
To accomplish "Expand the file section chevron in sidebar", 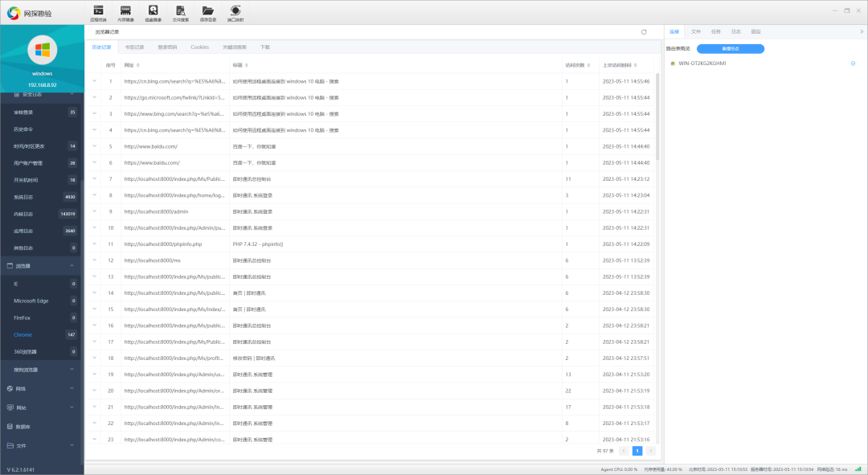I will [x=72, y=445].
